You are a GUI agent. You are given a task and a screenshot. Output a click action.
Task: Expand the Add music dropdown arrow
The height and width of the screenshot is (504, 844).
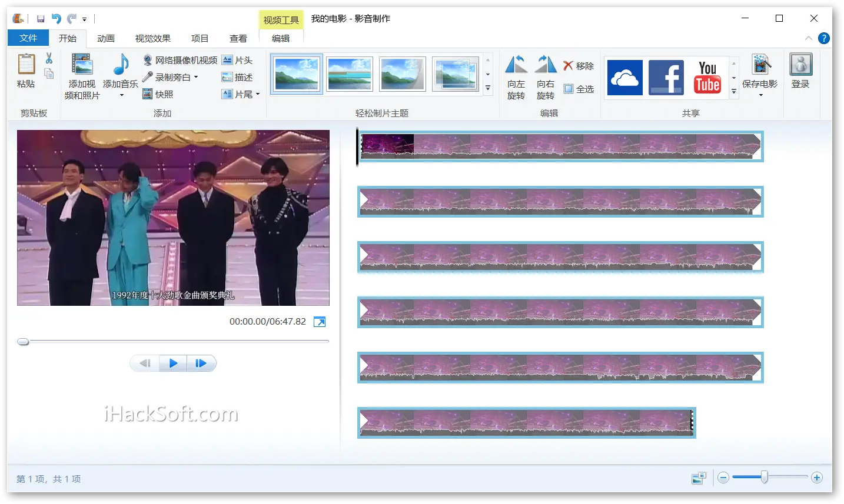coord(121,95)
